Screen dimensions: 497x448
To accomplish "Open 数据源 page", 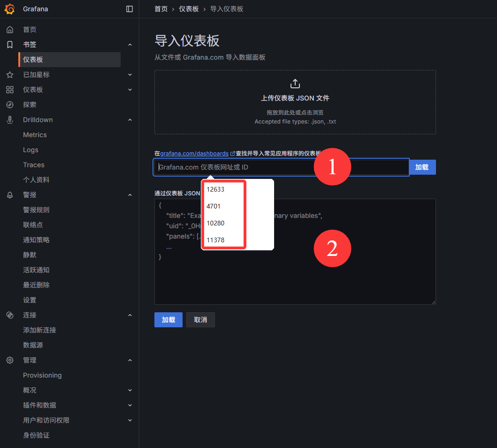I will tap(33, 345).
